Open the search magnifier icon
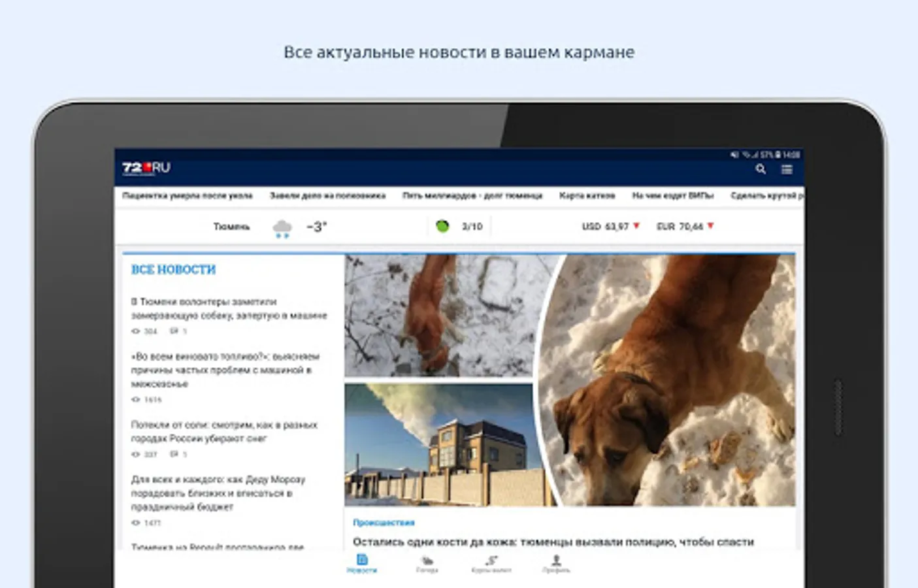The height and width of the screenshot is (588, 918). tap(761, 169)
